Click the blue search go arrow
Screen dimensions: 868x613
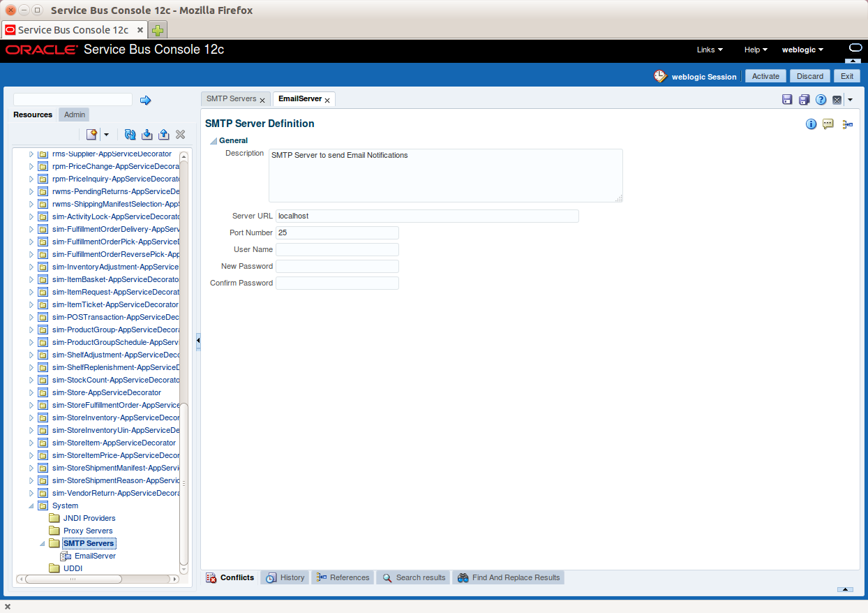point(145,101)
